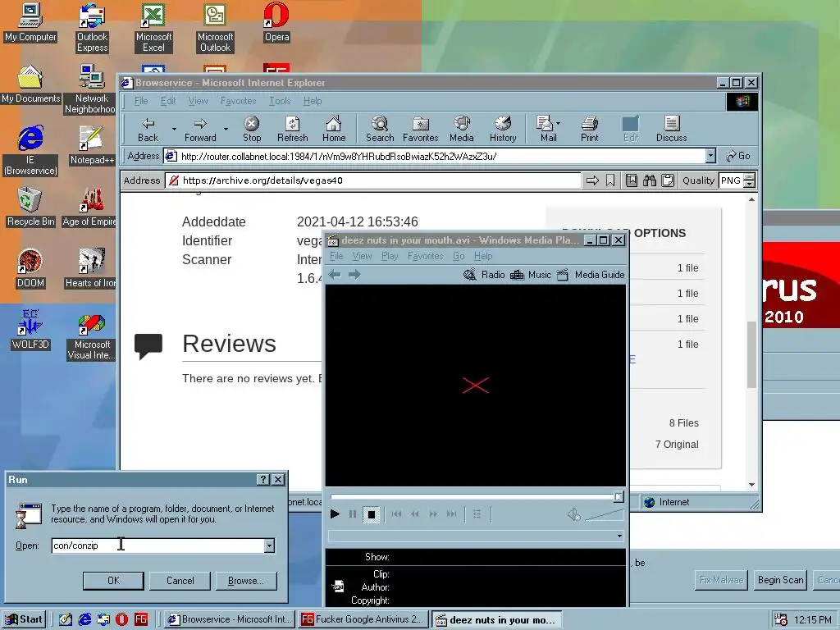The width and height of the screenshot is (840, 630).
Task: Show History pane in Internet Explorer
Action: [x=503, y=130]
